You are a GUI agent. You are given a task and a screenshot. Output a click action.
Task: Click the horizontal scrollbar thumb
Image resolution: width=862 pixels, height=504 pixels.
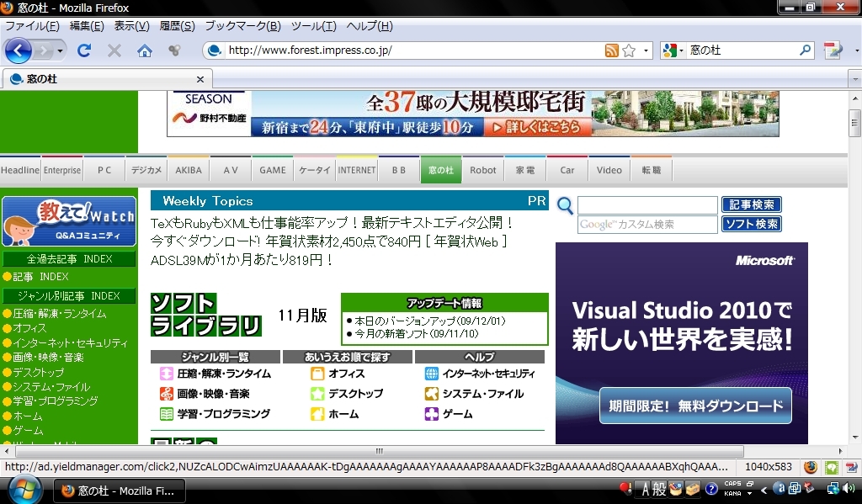[379, 451]
